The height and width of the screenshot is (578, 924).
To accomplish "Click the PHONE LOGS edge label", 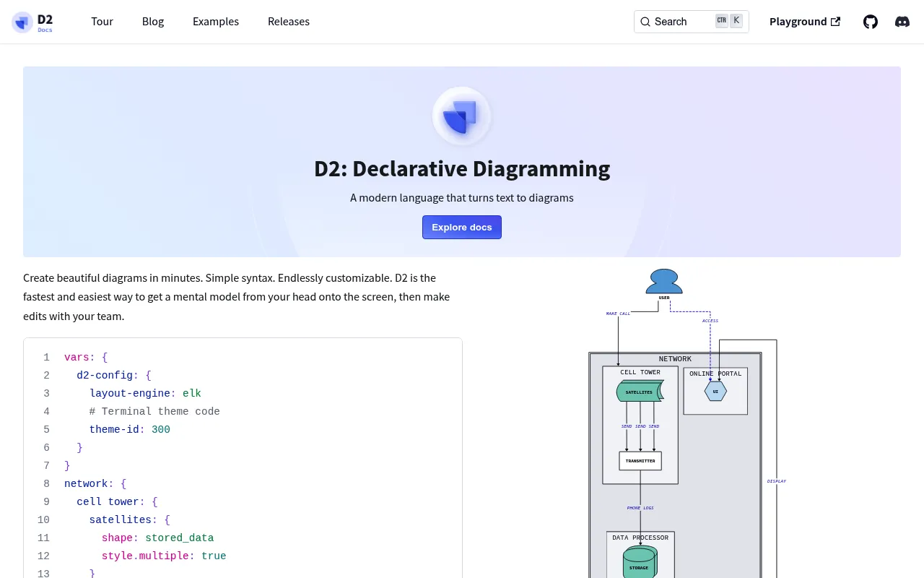I will 640,508.
